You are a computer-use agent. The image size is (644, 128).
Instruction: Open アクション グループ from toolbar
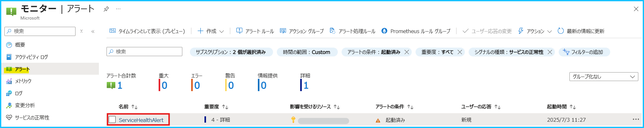point(302,31)
